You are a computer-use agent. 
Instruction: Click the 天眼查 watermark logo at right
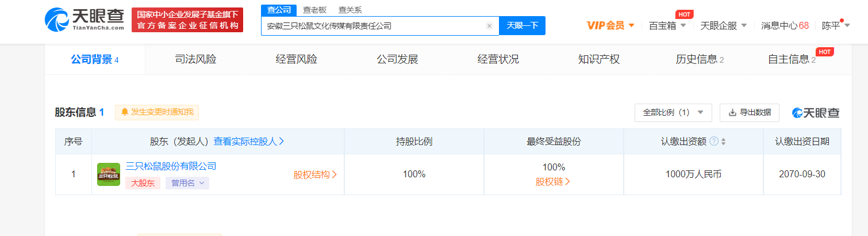pyautogui.click(x=815, y=113)
